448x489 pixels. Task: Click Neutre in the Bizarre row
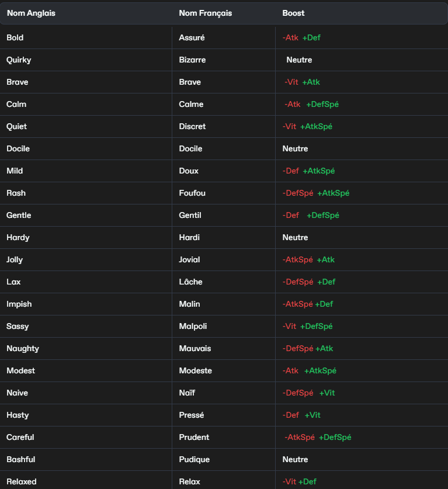click(299, 60)
